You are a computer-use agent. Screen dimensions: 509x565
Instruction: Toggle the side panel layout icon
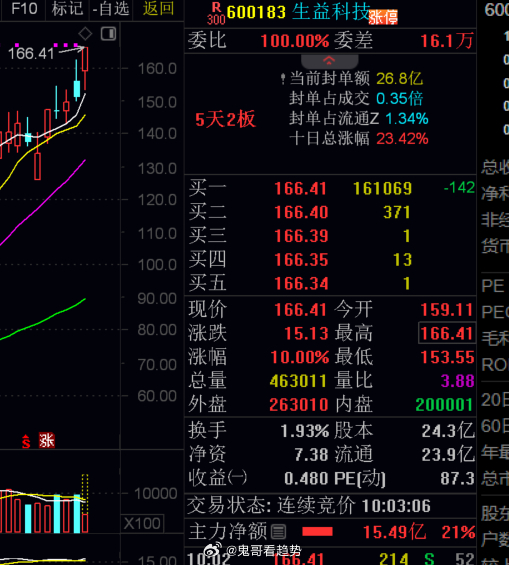tap(108, 34)
